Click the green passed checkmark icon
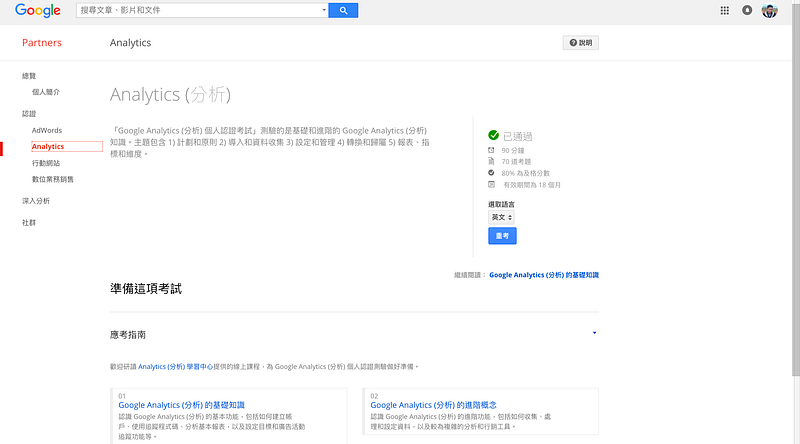The image size is (800, 444). (x=493, y=135)
